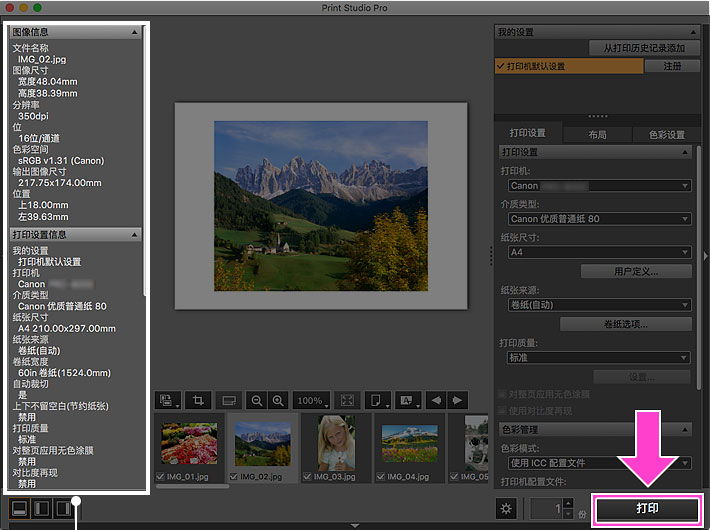
Task: Select the IMG_04.jpg mountain thumbnail
Action: coord(410,443)
